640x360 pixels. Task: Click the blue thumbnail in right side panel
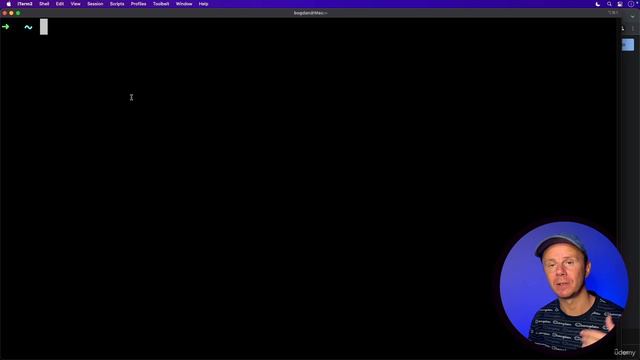coord(628,45)
